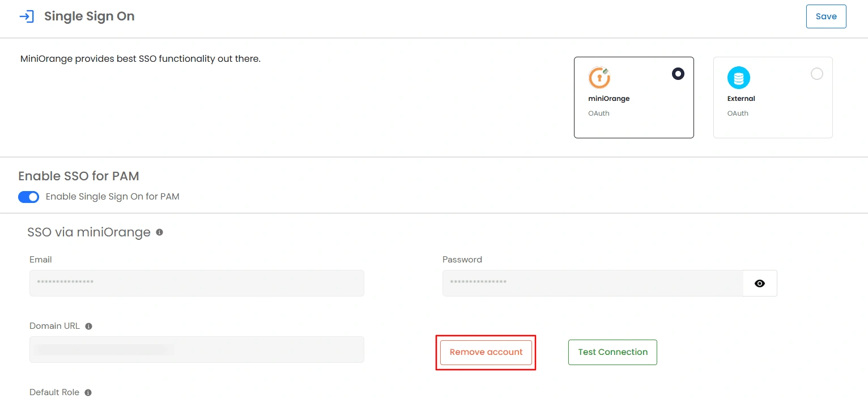Click the Save button
This screenshot has height=398, width=868.
coord(826,16)
